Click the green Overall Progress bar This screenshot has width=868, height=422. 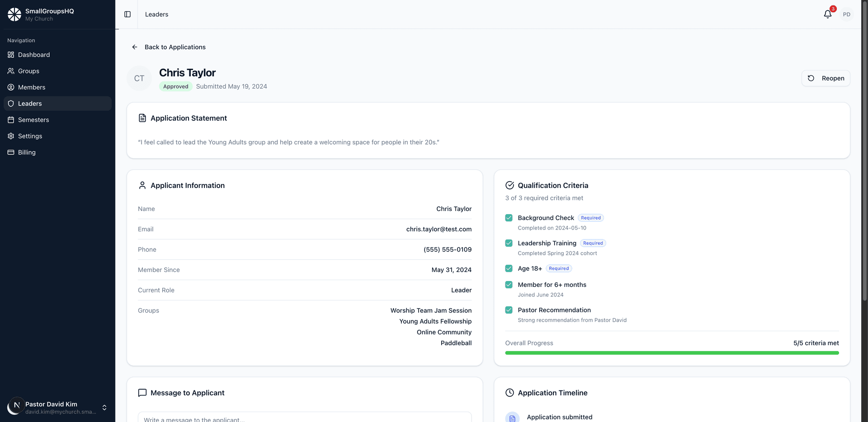[672, 353]
